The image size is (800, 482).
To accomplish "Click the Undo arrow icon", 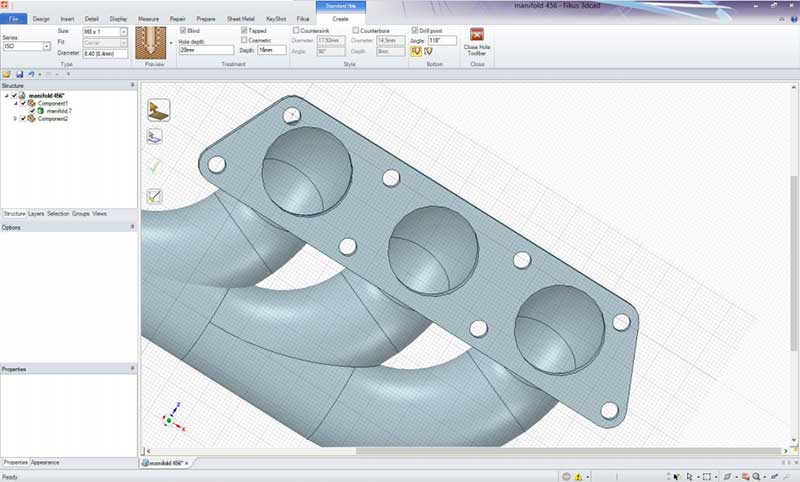I will [x=31, y=74].
